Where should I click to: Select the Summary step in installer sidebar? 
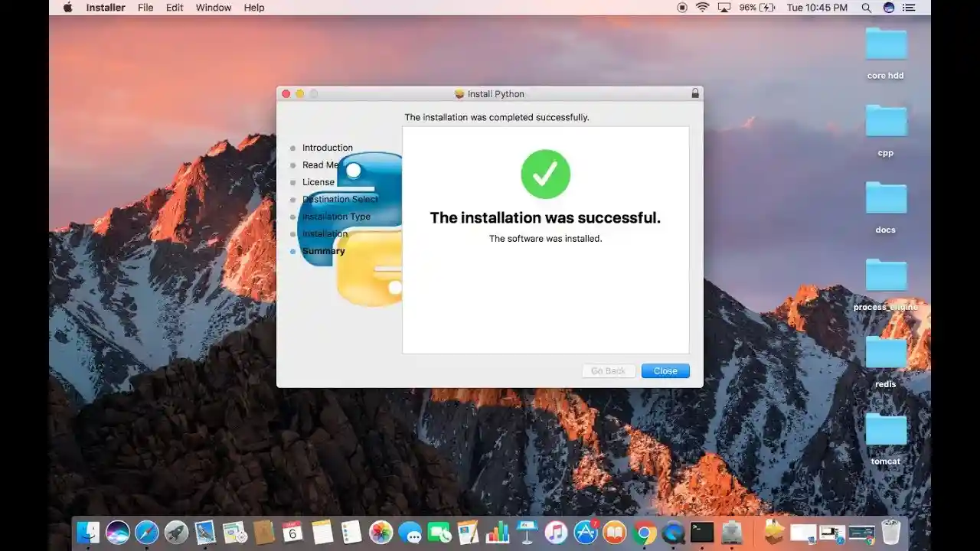pos(323,251)
